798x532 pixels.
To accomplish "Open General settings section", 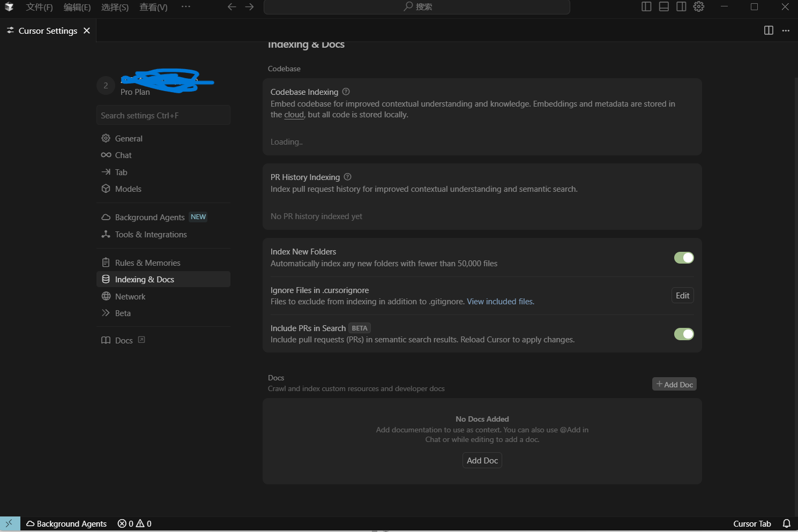I will [163, 138].
